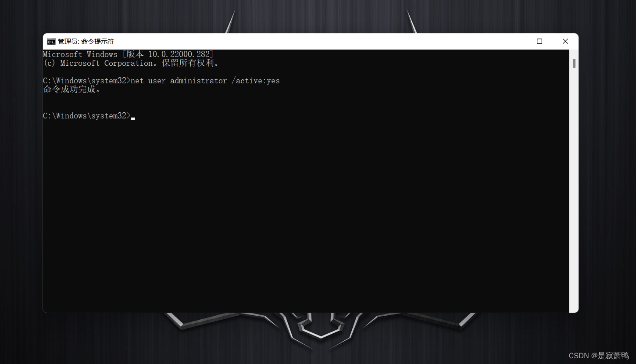Click the 'net user administrator /active:yes' command
Image resolution: width=636 pixels, height=364 pixels.
(205, 81)
